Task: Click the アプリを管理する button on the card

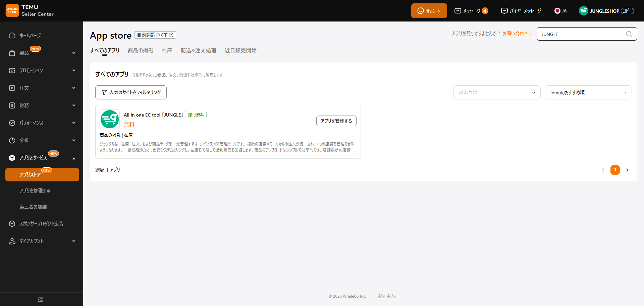Action: tap(336, 121)
